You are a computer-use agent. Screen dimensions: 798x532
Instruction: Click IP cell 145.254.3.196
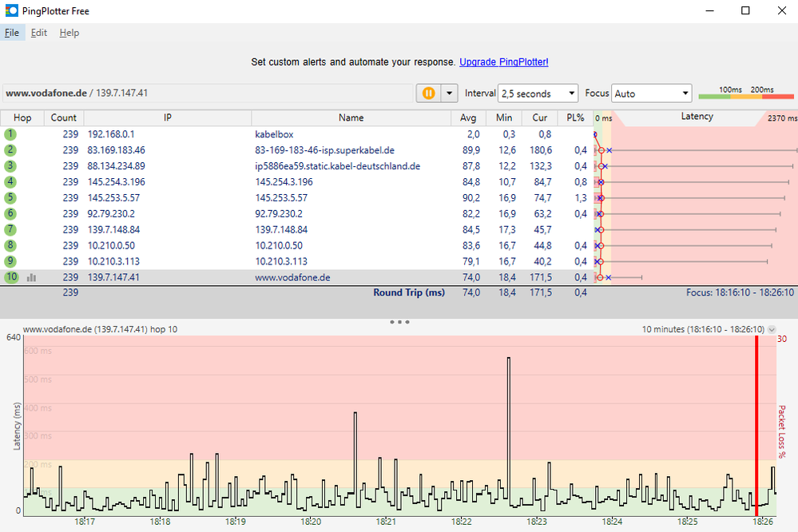coord(116,182)
